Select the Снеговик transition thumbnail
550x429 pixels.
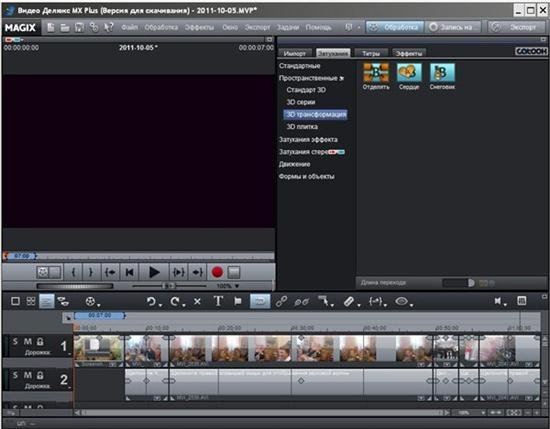(x=442, y=76)
